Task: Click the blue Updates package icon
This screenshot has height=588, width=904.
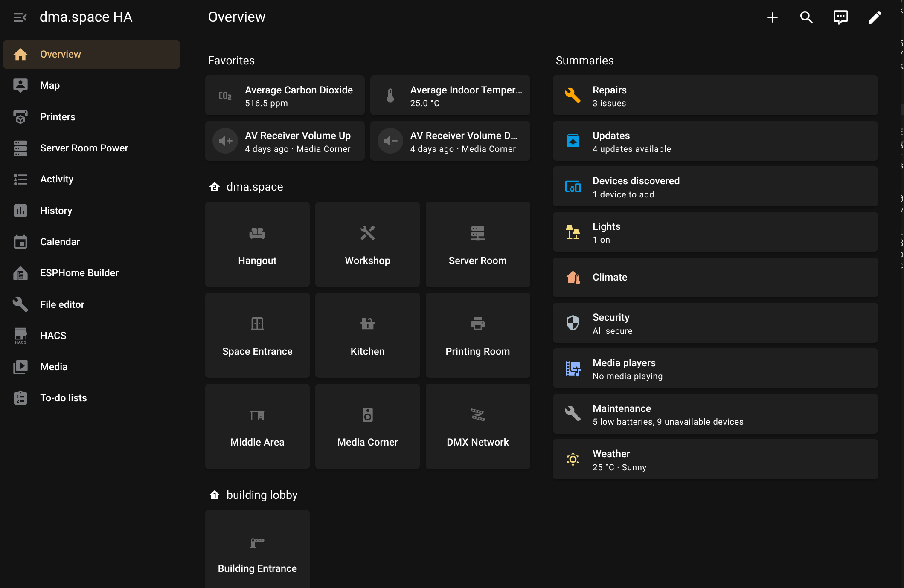Action: coord(573,141)
